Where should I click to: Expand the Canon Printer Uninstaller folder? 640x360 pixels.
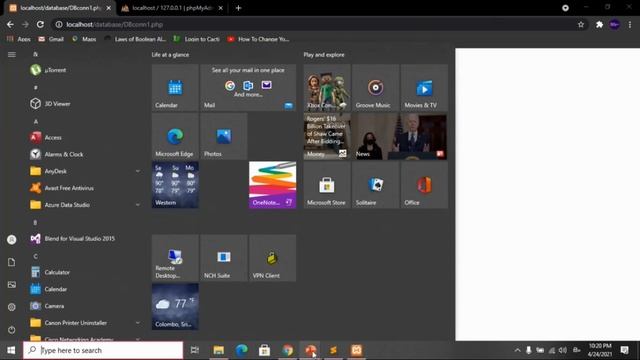pos(84,323)
